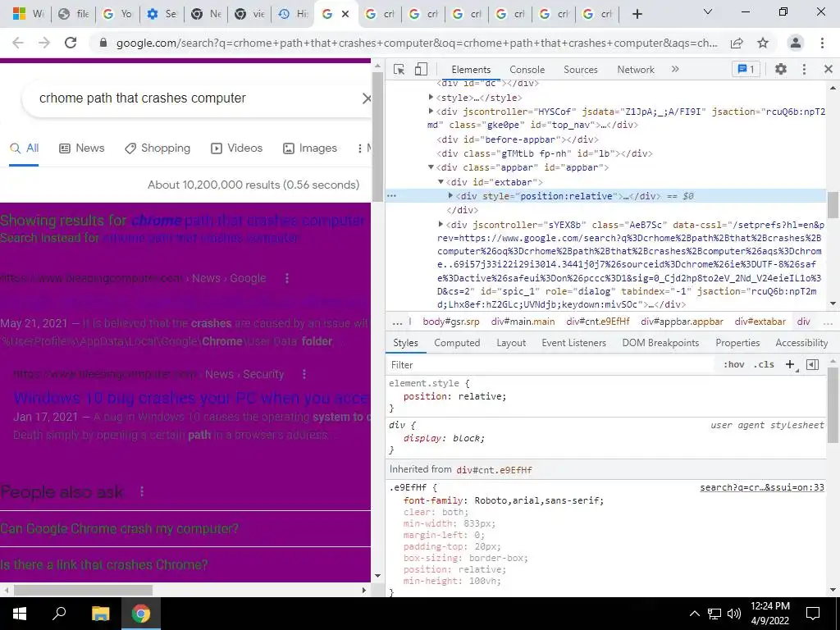Expand the div jscontroller sYEX8b node

441,225
